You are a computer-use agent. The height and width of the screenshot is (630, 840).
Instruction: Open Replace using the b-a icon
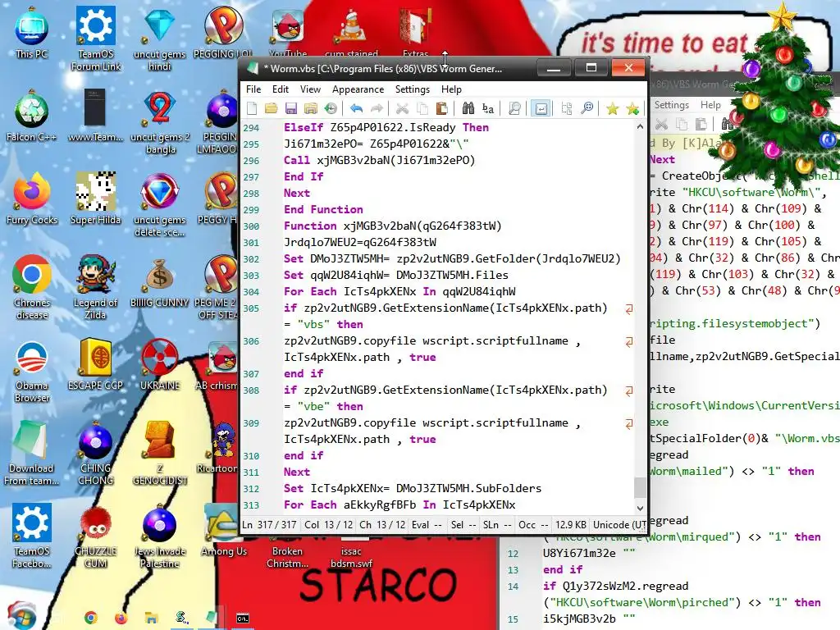pyautogui.click(x=487, y=109)
